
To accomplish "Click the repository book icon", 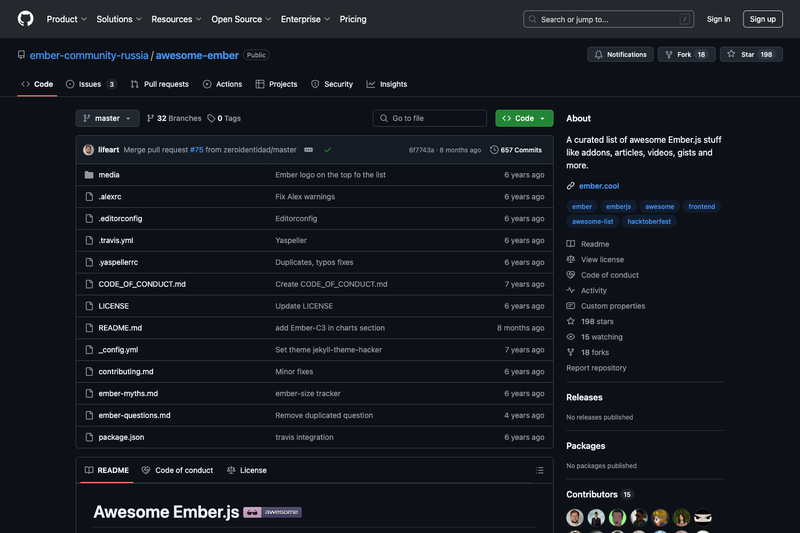I will coord(21,55).
